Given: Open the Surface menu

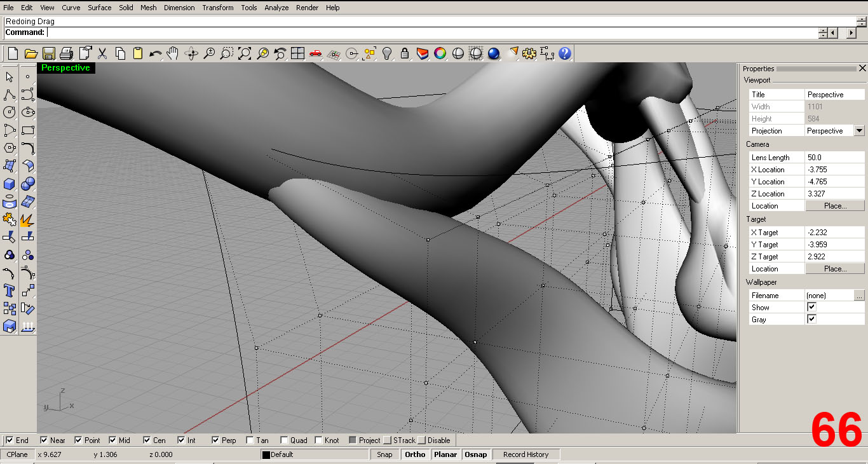Looking at the screenshot, I should [99, 8].
